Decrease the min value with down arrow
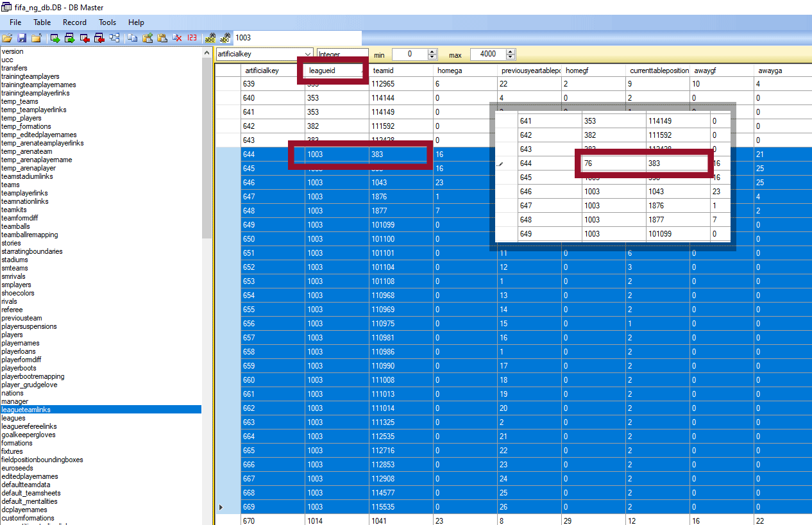 [432, 58]
